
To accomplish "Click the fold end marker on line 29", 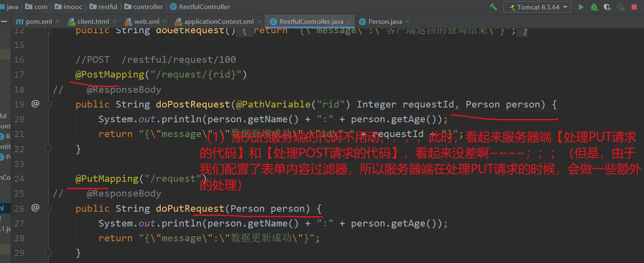I will click(x=48, y=252).
